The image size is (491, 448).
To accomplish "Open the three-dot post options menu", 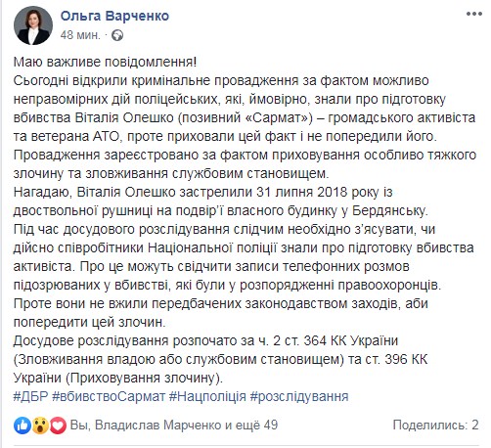I will pyautogui.click(x=474, y=14).
